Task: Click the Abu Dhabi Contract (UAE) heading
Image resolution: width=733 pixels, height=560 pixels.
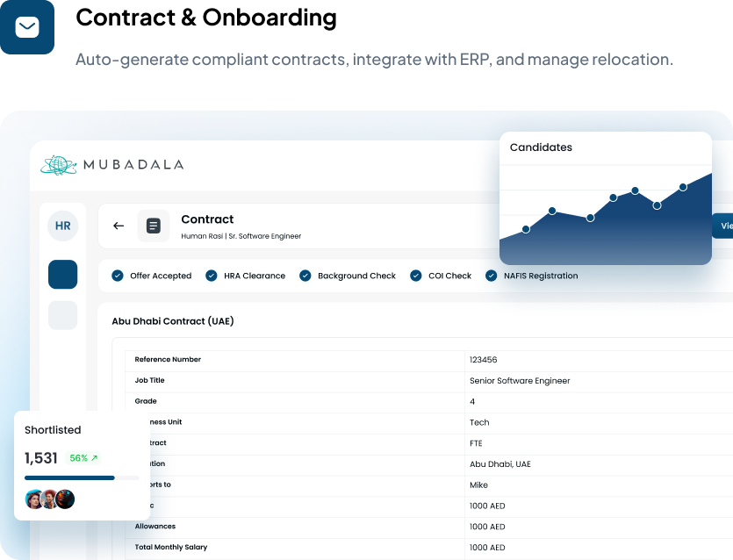Action: coord(173,321)
